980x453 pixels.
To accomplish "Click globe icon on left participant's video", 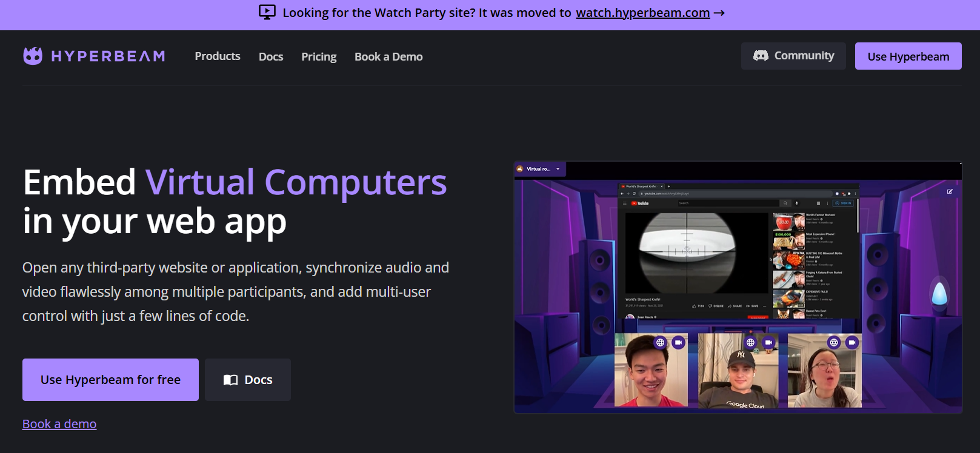I will point(660,342).
